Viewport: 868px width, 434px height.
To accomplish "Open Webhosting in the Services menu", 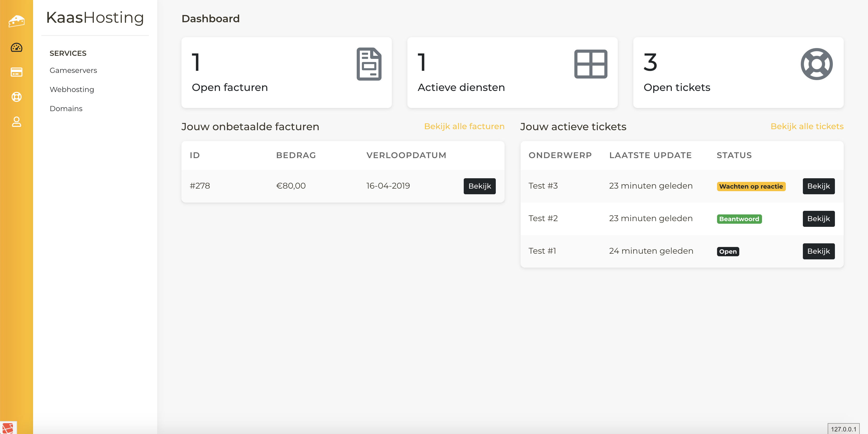I will (72, 90).
